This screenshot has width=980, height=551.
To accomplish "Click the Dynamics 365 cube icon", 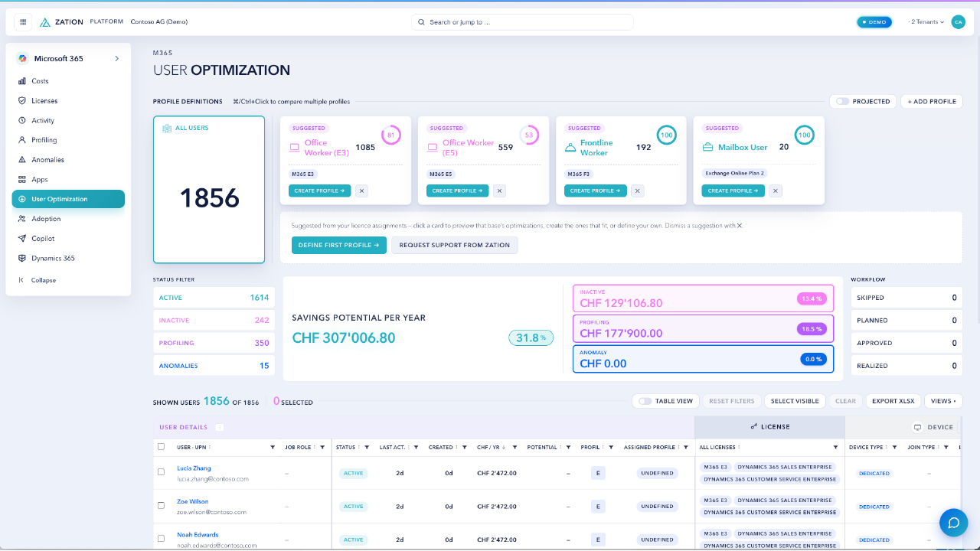I will pos(22,259).
